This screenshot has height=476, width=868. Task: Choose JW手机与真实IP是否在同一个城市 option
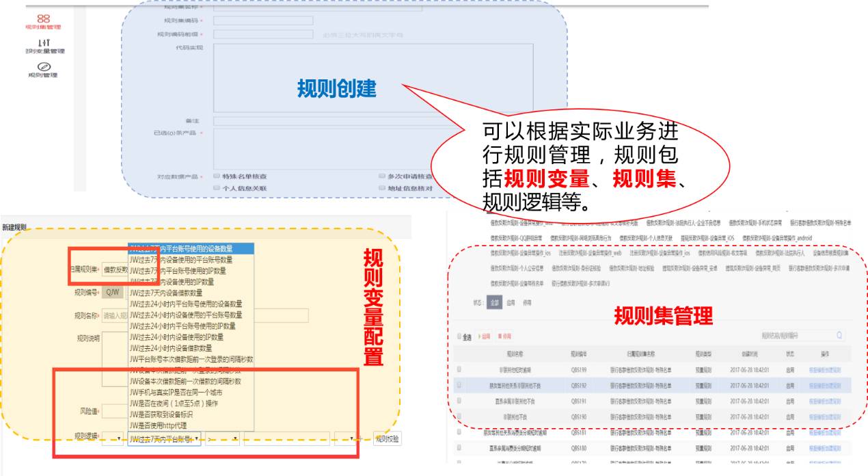tap(191, 392)
